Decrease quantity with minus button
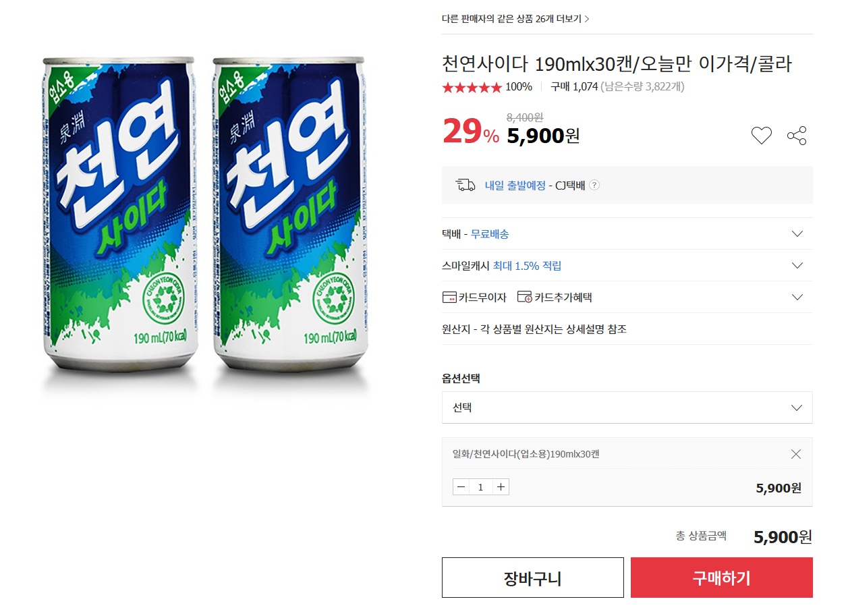The height and width of the screenshot is (616, 848). (461, 487)
